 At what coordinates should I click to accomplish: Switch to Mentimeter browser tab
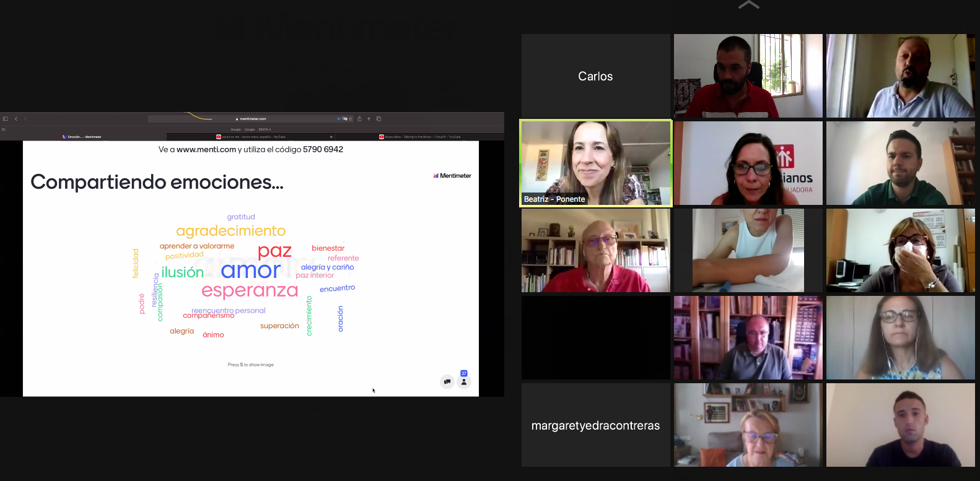click(x=83, y=137)
